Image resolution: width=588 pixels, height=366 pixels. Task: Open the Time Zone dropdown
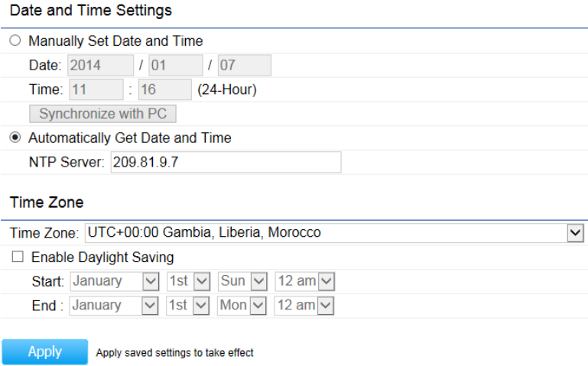point(335,233)
